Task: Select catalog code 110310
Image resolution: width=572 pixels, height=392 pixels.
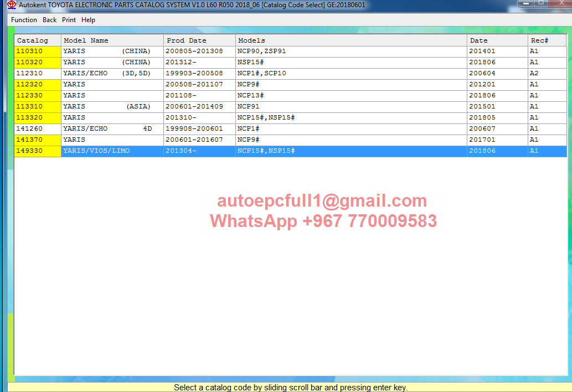Action: (38, 51)
